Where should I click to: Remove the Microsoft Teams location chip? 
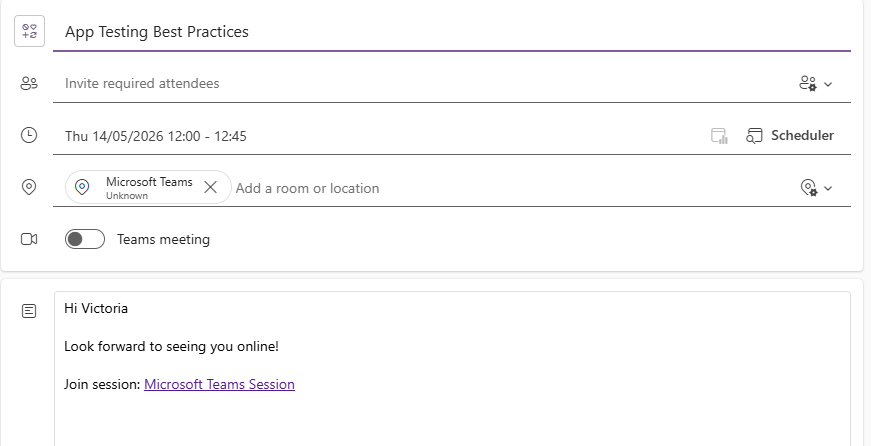coord(210,187)
